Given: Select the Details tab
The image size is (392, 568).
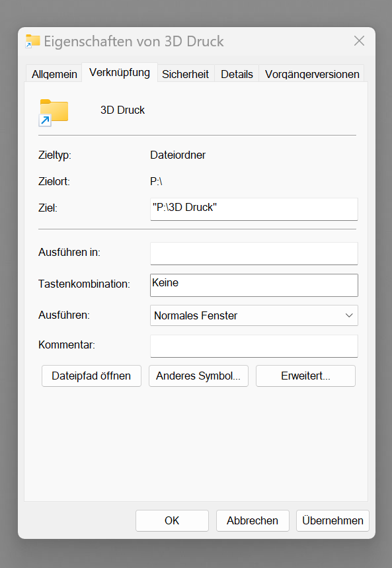Looking at the screenshot, I should pos(236,74).
